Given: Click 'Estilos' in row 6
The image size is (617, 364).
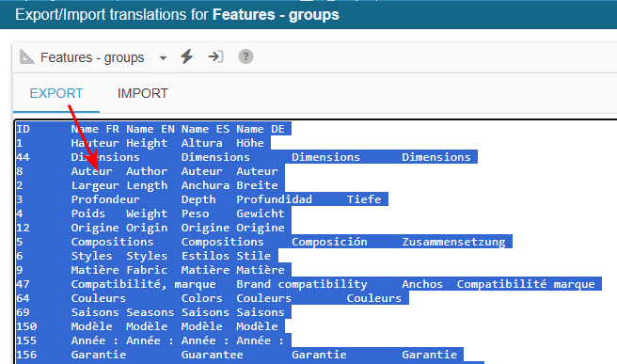Looking at the screenshot, I should pyautogui.click(x=205, y=257).
